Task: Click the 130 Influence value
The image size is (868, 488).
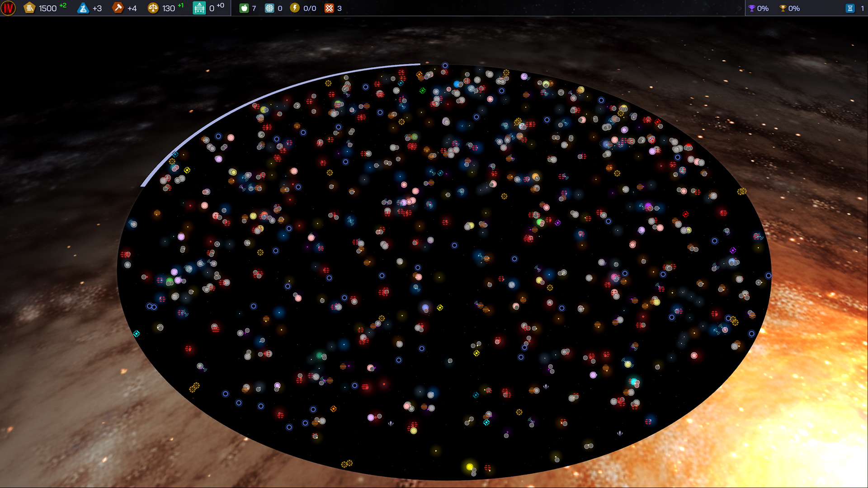Action: [x=169, y=9]
